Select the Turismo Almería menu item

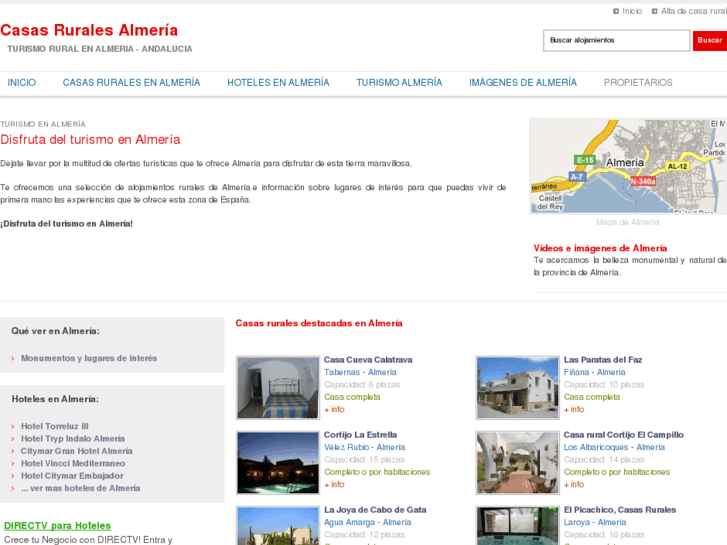click(399, 83)
